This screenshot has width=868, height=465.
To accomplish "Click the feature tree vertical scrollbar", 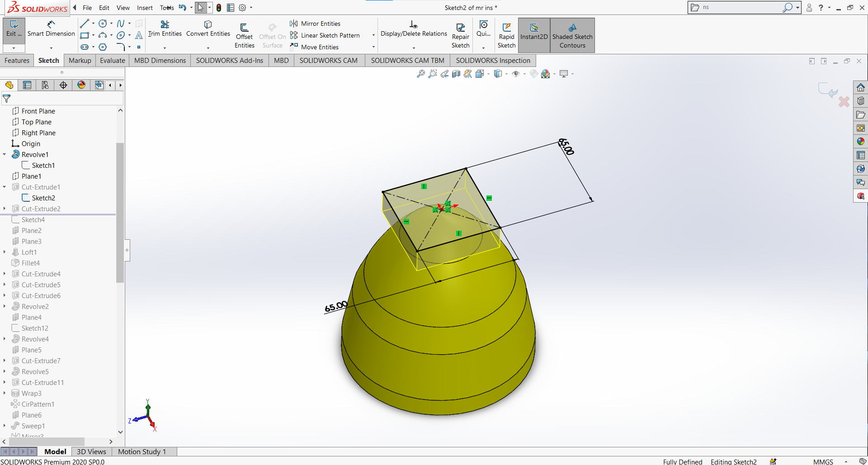I will (x=120, y=213).
